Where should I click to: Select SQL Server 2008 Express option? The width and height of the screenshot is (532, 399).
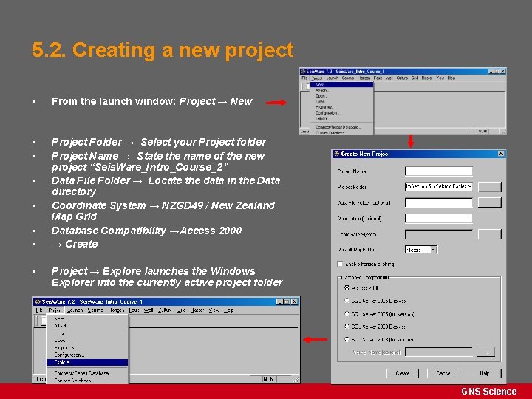click(347, 327)
